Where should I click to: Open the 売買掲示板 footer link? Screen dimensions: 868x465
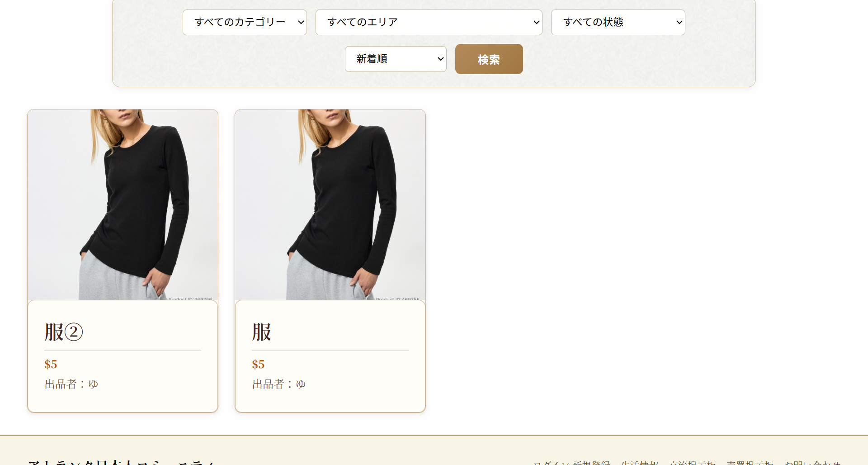750,463
